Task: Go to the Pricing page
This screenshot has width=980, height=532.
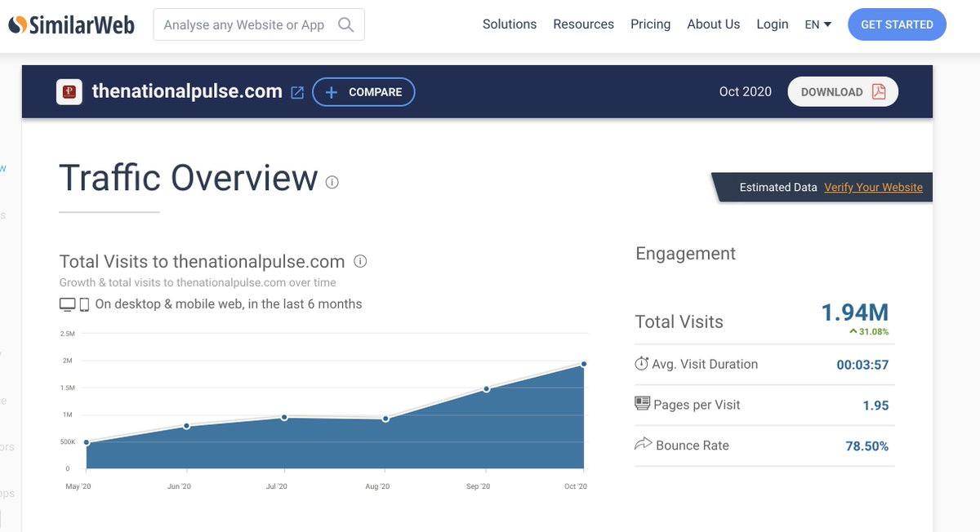Action: tap(650, 24)
